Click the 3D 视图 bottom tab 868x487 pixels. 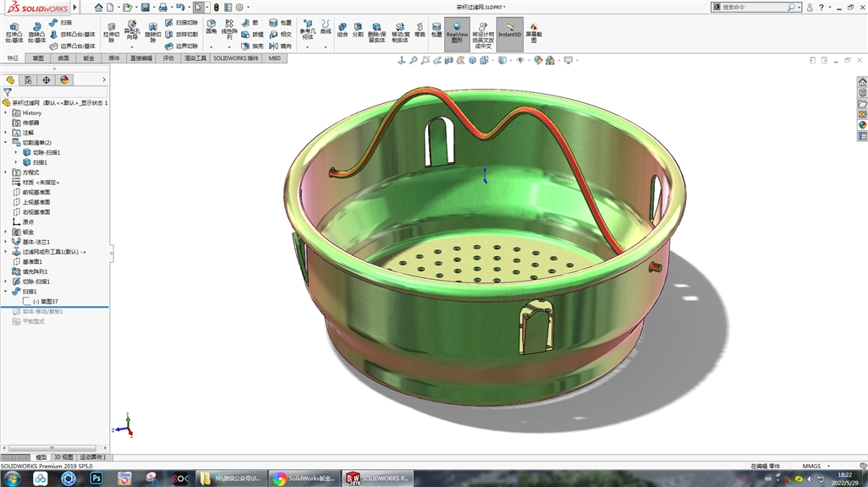coord(63,457)
